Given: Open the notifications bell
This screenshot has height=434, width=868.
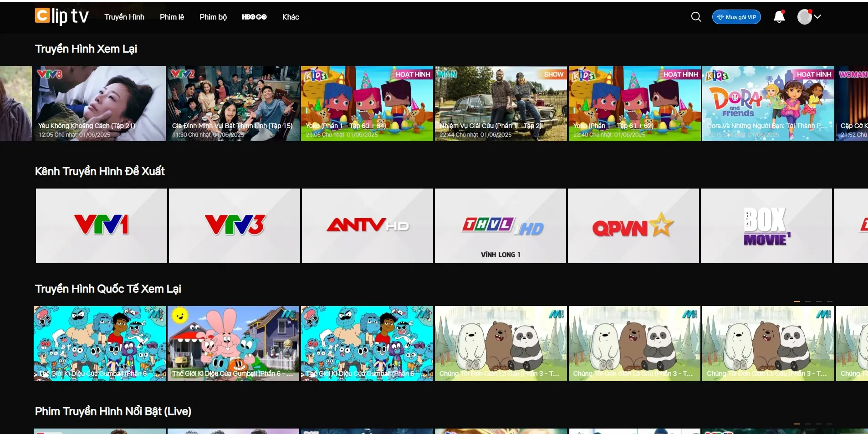Looking at the screenshot, I should [779, 17].
